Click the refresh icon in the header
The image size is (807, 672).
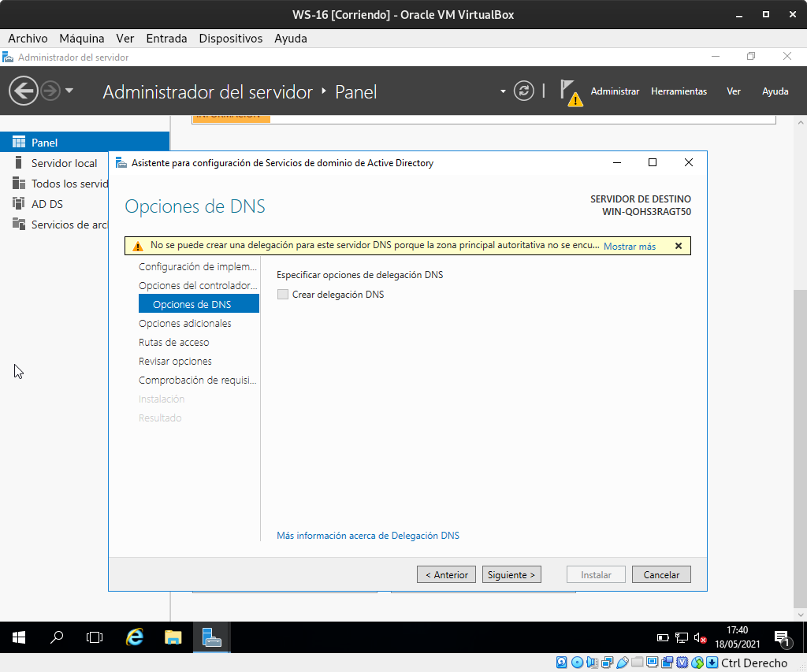click(524, 91)
